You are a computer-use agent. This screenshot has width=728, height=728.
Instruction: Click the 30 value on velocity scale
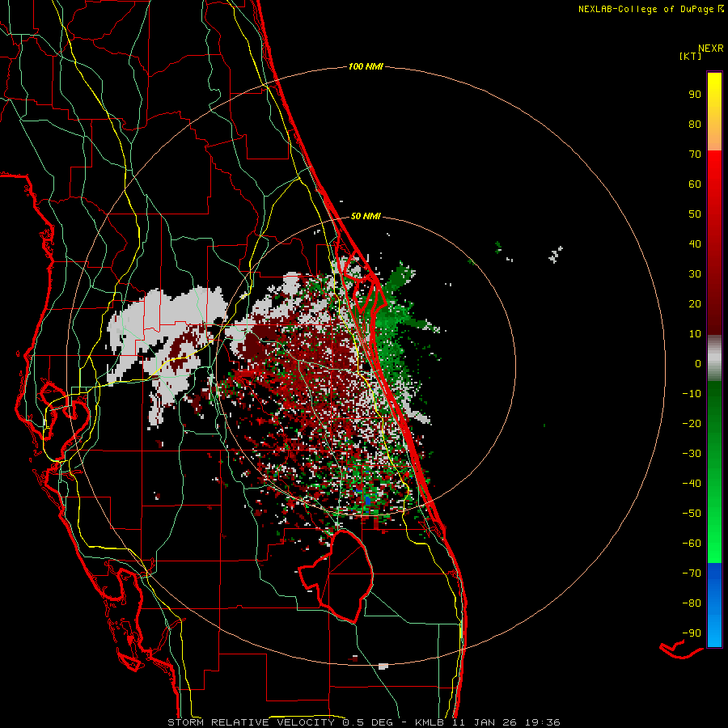(x=695, y=274)
